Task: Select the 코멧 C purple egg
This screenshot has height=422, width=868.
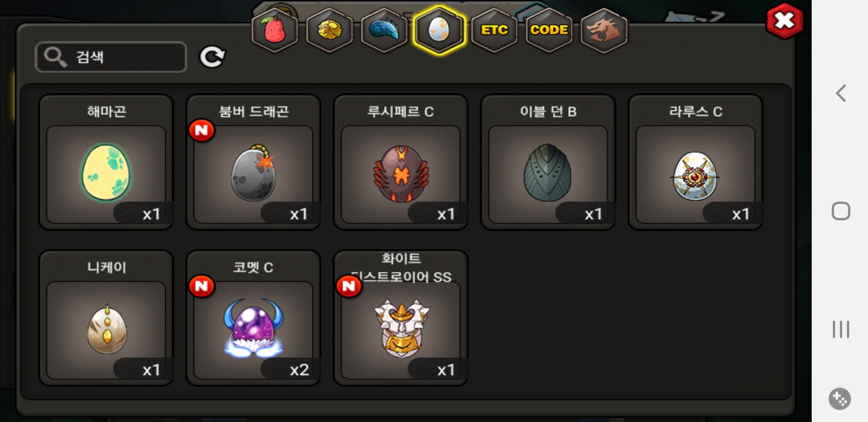Action: (x=253, y=318)
